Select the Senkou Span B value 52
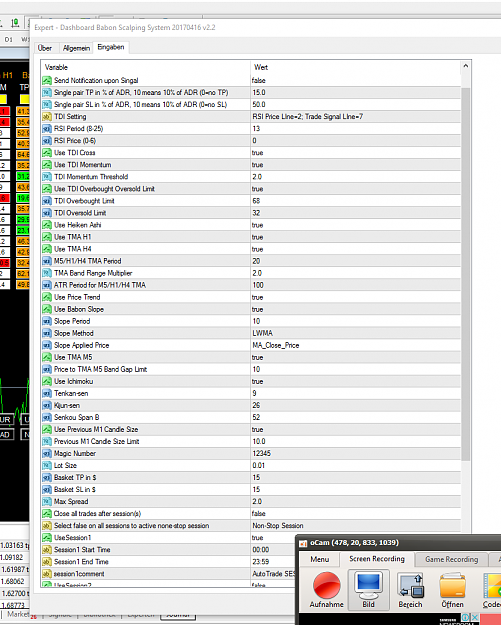The image size is (501, 625). coord(256,417)
